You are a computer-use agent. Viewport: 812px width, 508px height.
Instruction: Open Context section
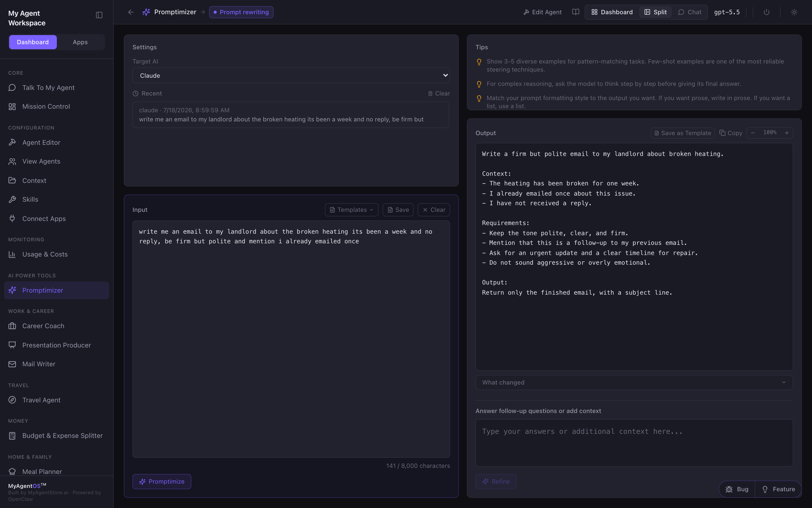(56, 180)
